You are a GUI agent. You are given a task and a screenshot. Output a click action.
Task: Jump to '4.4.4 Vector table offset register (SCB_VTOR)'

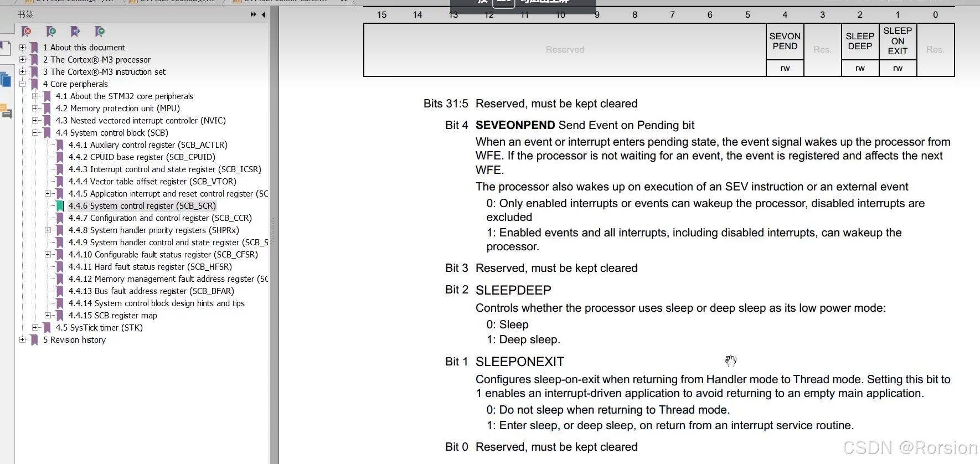coord(152,182)
